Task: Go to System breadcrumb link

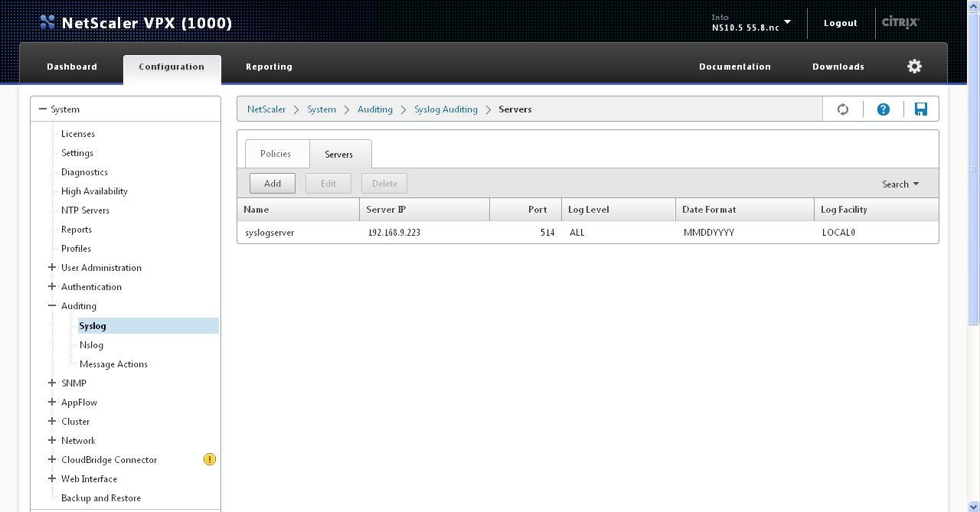Action: (x=322, y=109)
